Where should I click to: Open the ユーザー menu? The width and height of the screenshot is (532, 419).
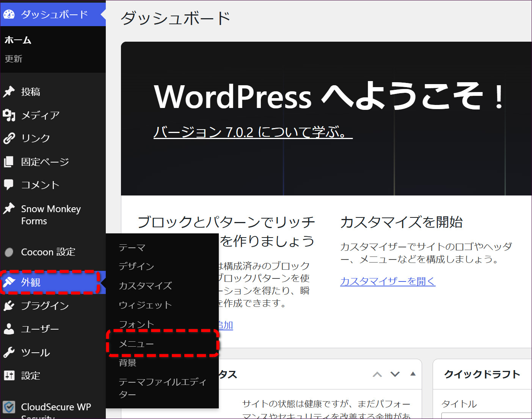tap(53, 329)
